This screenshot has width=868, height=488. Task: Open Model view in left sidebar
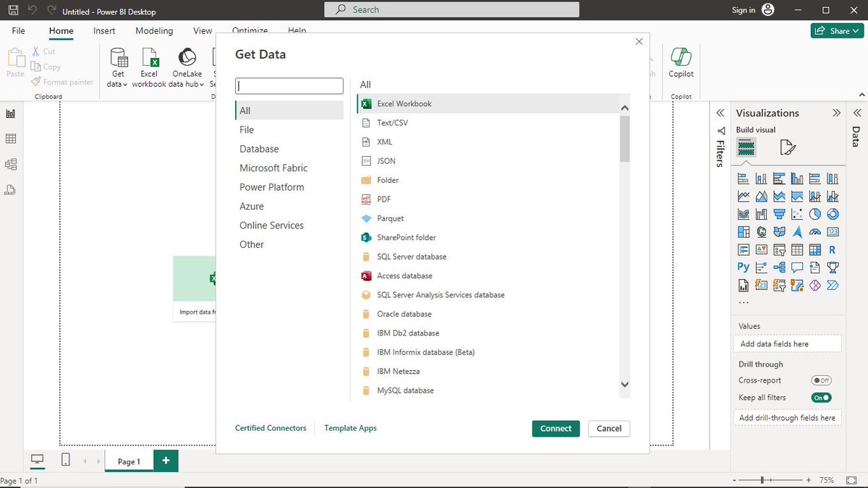coord(11,164)
